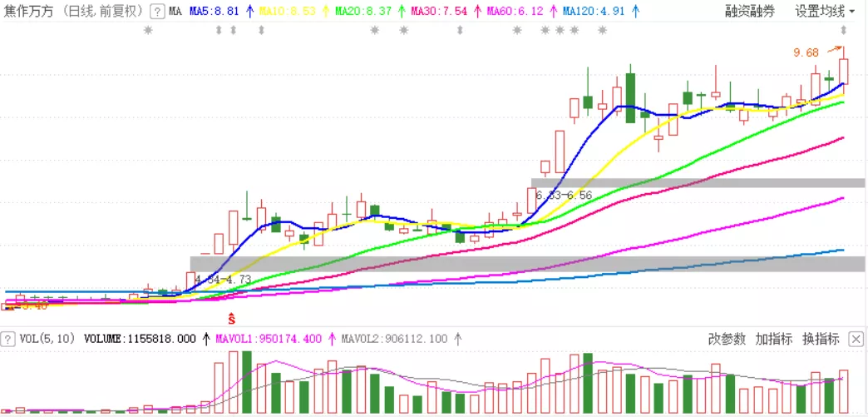The image size is (868, 417).
Task: Click the blue MA5 up-arrow indicator
Action: tap(249, 11)
